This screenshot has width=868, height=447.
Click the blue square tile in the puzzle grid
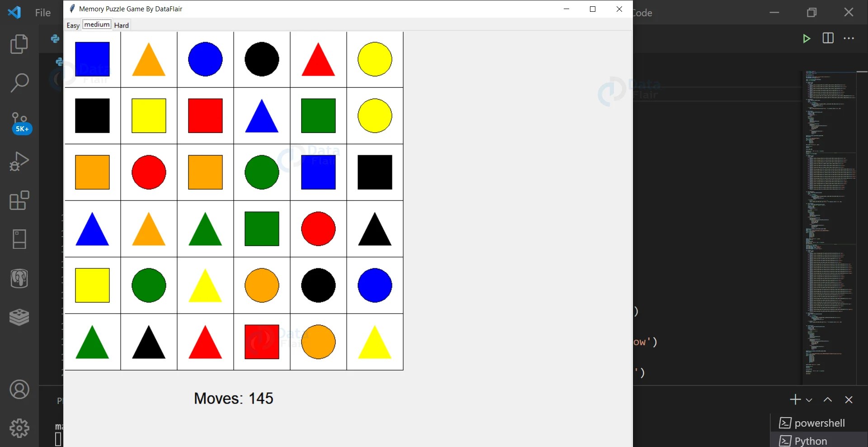point(92,59)
